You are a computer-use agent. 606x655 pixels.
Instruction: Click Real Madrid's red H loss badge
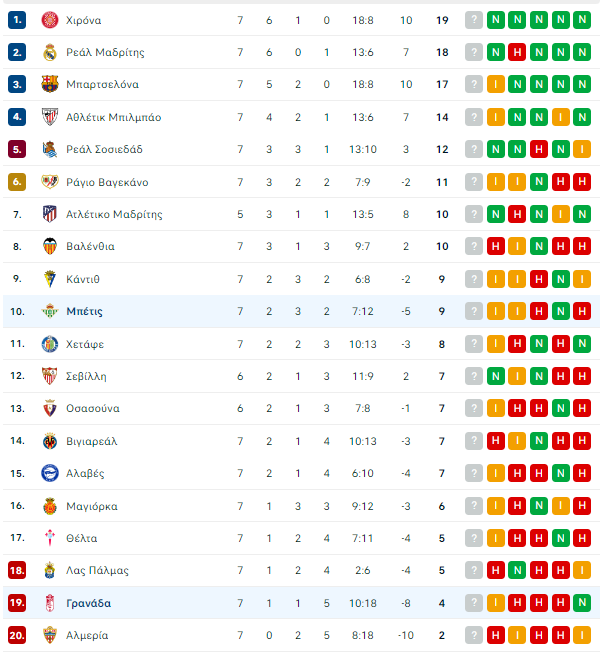(x=517, y=52)
